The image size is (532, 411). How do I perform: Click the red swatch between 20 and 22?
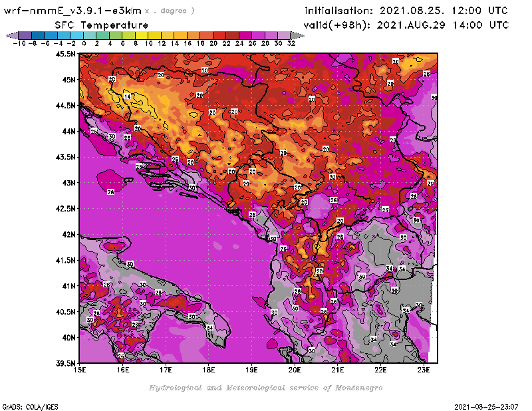click(x=219, y=35)
